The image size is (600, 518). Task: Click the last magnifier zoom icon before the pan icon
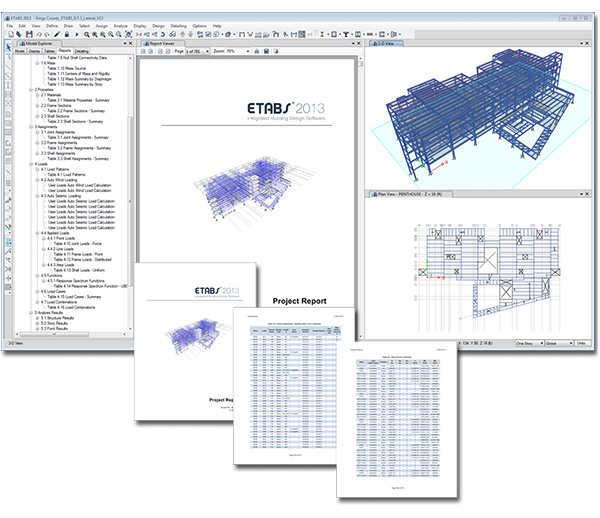click(119, 34)
